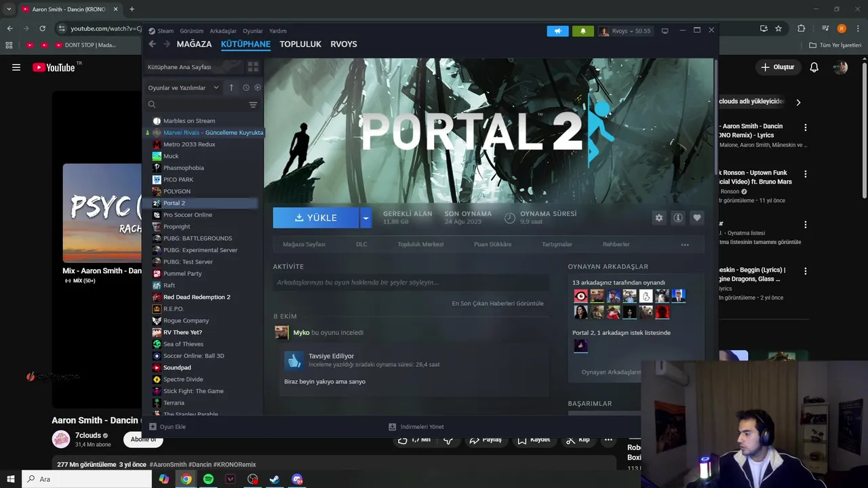
Task: Show Portal 2 game info icon
Action: [677, 218]
